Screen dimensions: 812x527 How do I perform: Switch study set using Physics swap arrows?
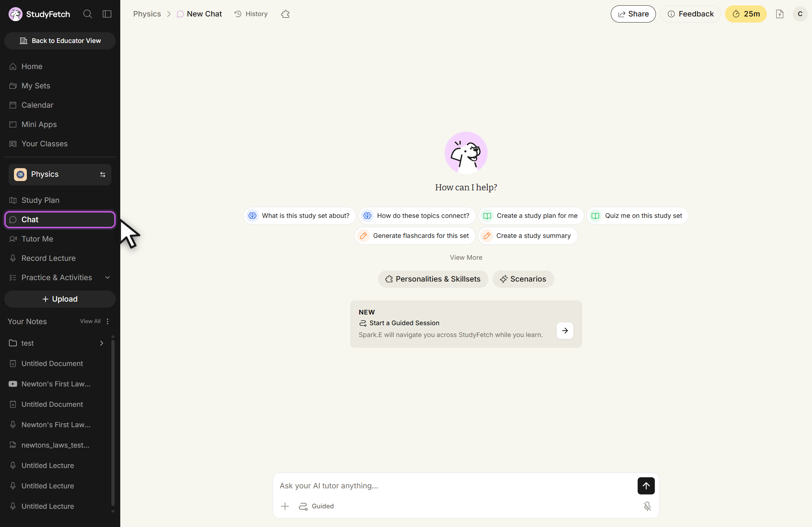coord(103,175)
